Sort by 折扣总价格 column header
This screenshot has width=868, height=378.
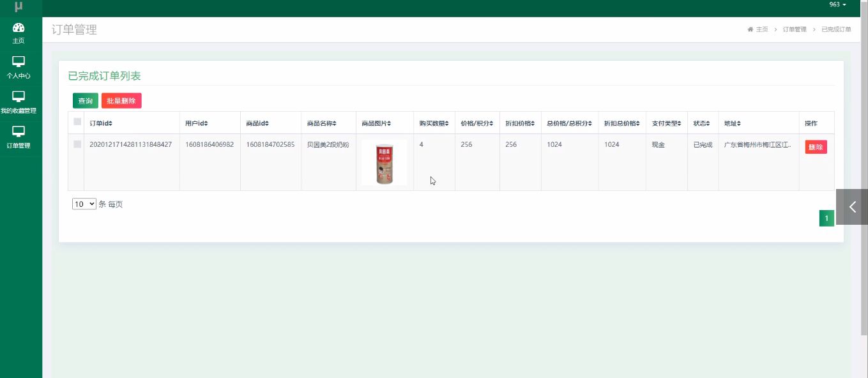(x=622, y=123)
